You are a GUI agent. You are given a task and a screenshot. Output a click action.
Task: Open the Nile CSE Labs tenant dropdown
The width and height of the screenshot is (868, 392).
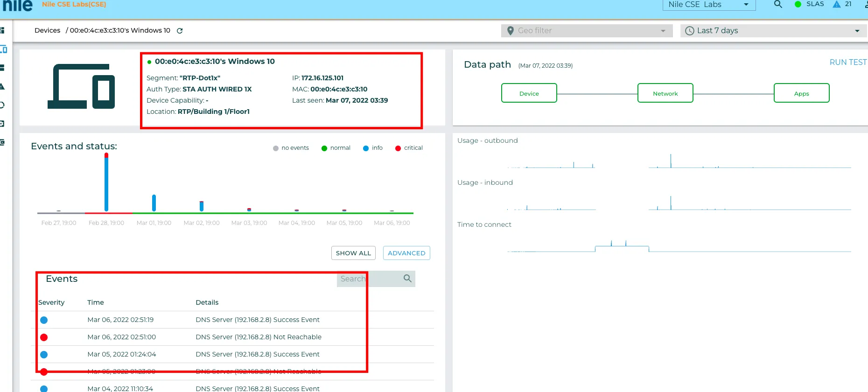[x=709, y=5]
